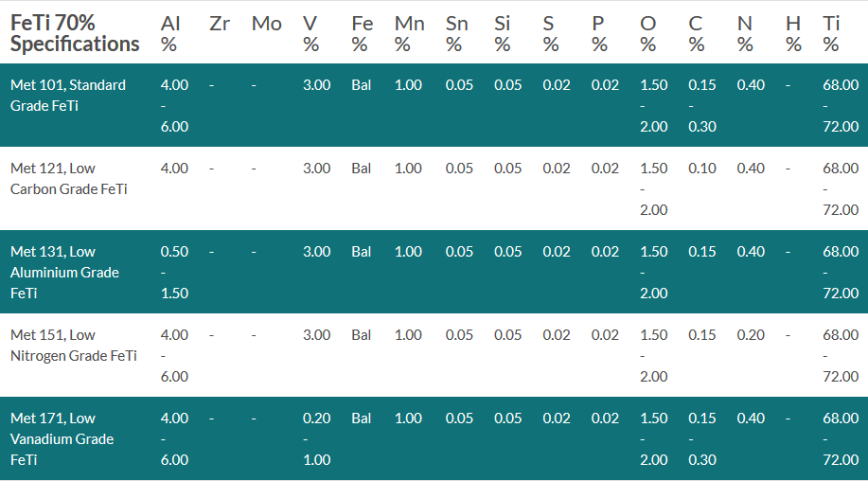
Task: Click the N % column header
Action: coord(745,33)
